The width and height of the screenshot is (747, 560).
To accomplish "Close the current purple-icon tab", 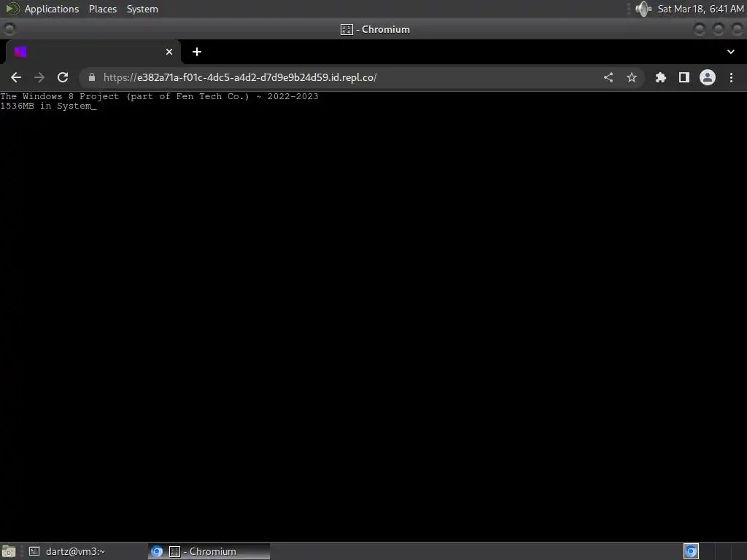I will pos(169,52).
